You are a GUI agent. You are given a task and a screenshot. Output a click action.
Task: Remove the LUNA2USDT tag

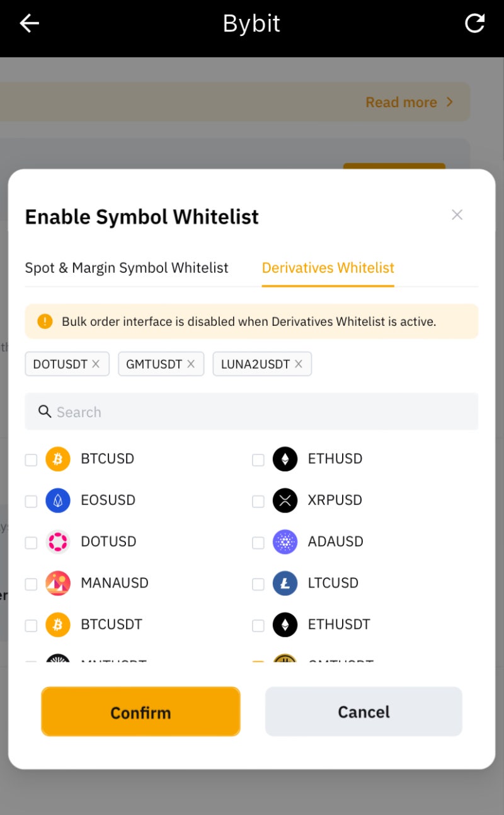tap(299, 364)
